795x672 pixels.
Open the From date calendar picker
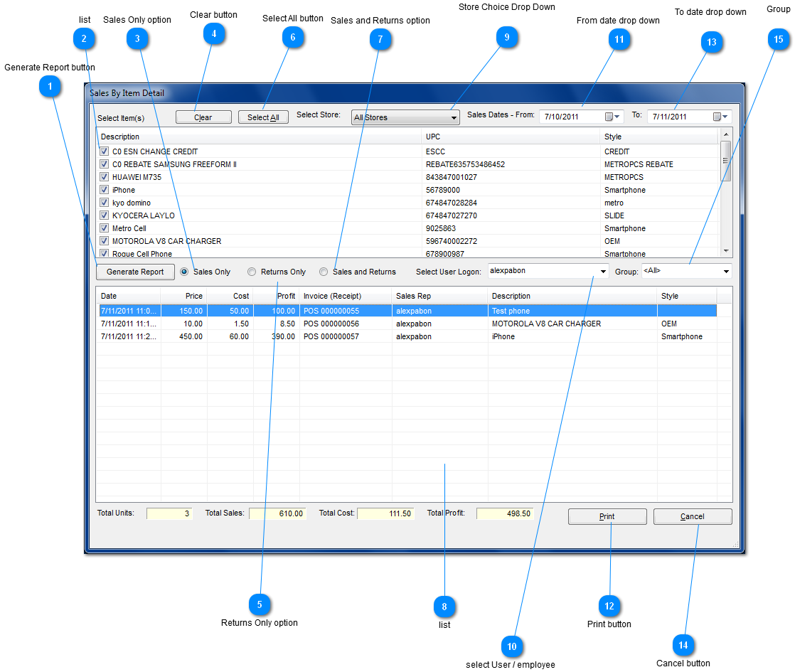(612, 117)
